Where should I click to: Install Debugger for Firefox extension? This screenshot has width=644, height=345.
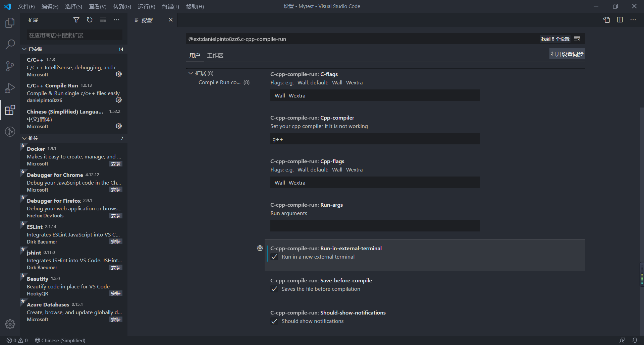pos(116,216)
